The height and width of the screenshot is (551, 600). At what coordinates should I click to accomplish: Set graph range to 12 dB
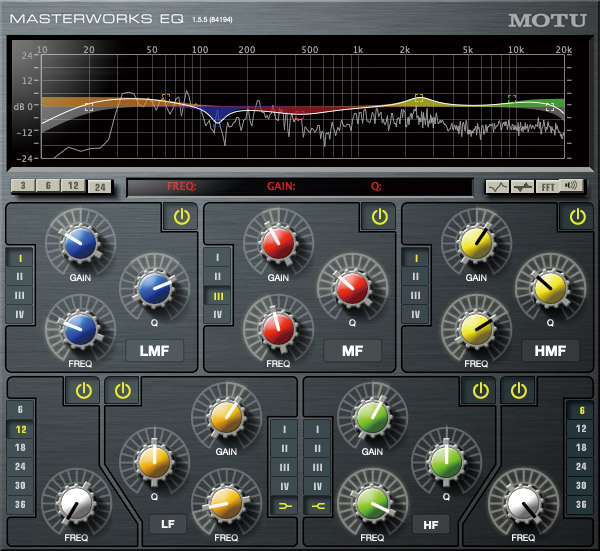[x=73, y=186]
